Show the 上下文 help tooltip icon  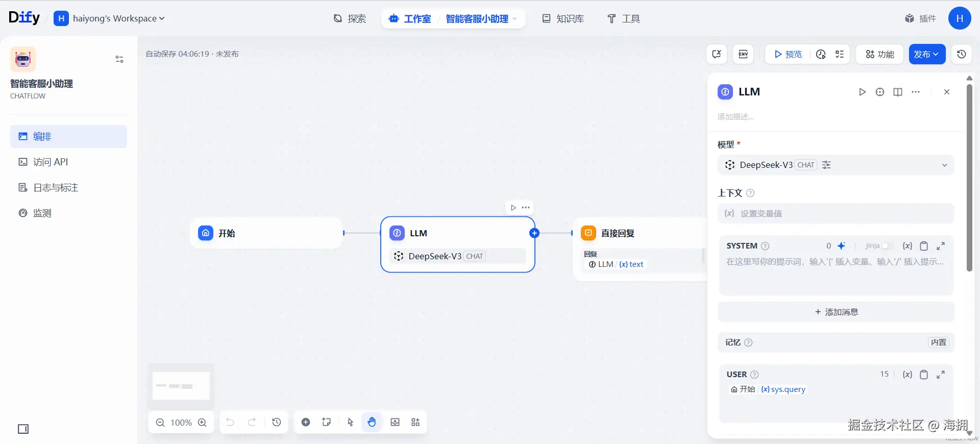click(750, 193)
